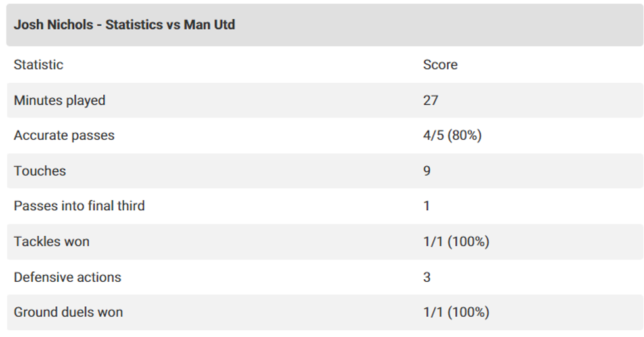Click the Passes into final third value
Screen dimensions: 644x337
click(x=426, y=206)
